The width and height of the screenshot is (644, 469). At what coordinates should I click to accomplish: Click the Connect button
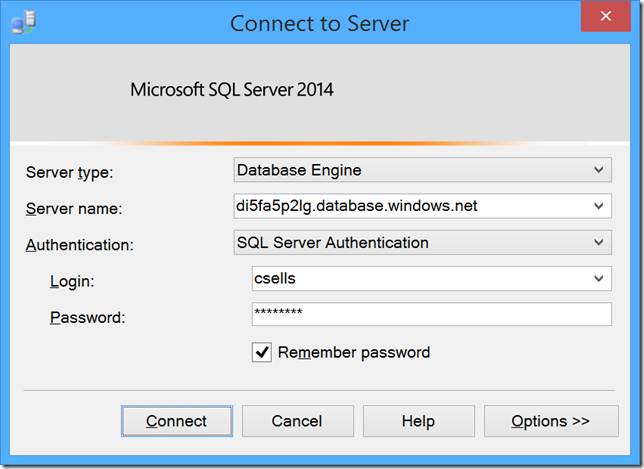point(177,421)
